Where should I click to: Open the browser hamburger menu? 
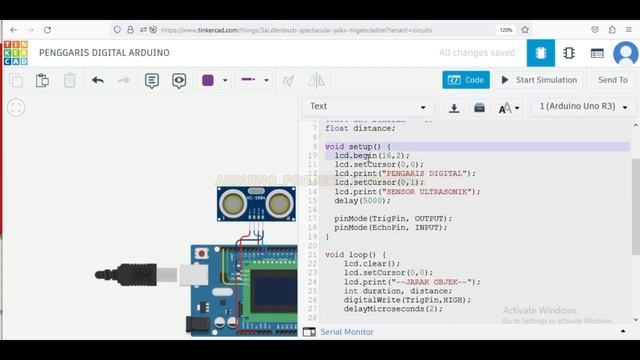[629, 30]
